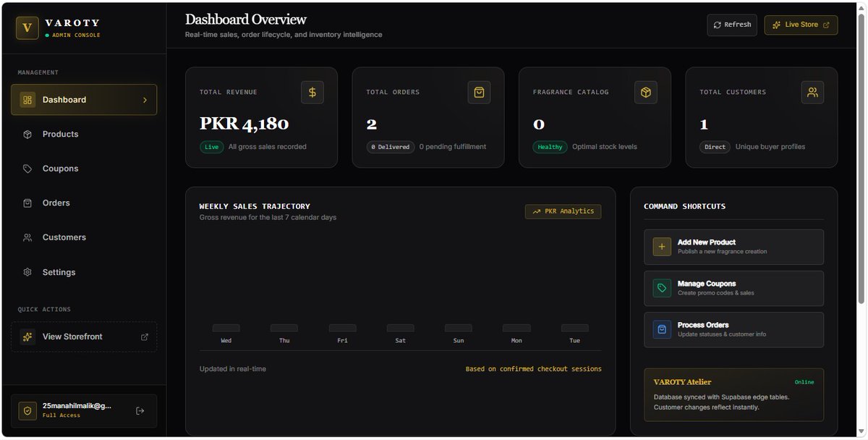Image resolution: width=868 pixels, height=440 pixels.
Task: Open Add New Product shortcut
Action: 733,247
